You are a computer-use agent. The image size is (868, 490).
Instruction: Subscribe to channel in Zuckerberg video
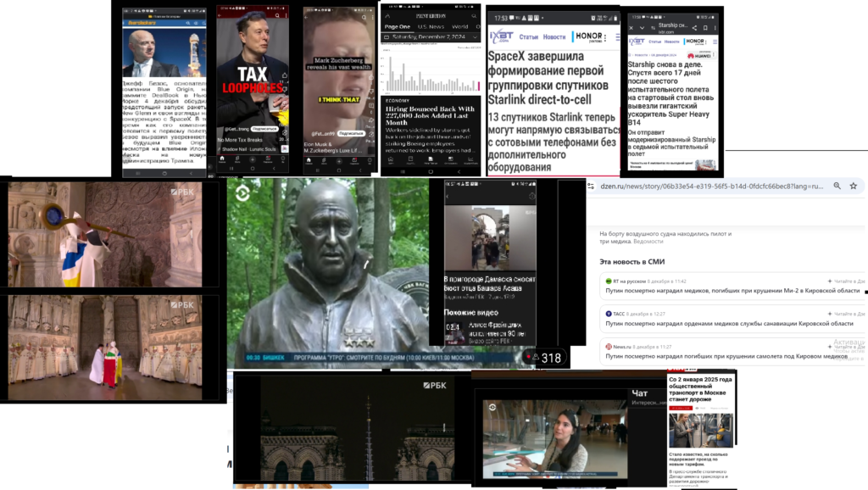[x=351, y=133]
